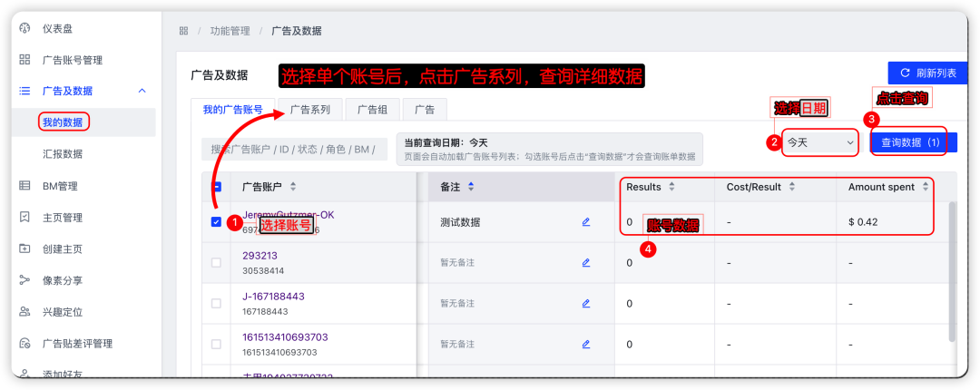This screenshot has width=980, height=390.
Task: Toggle the select-all header checkbox
Action: [x=216, y=187]
